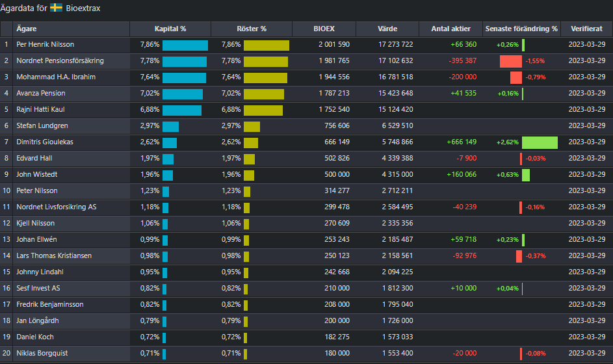The image size is (613, 364).
Task: Click the green +2,62% change bar
Action: click(540, 143)
